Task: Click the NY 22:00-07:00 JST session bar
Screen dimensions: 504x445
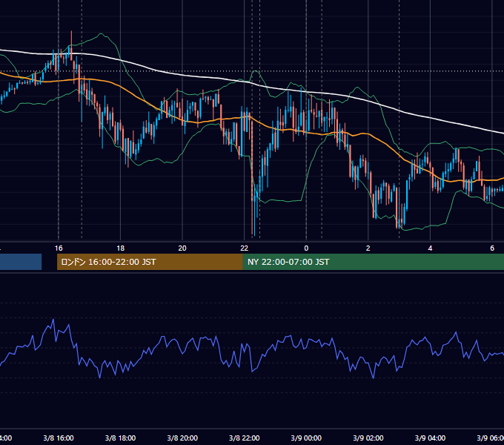Action: 373,262
